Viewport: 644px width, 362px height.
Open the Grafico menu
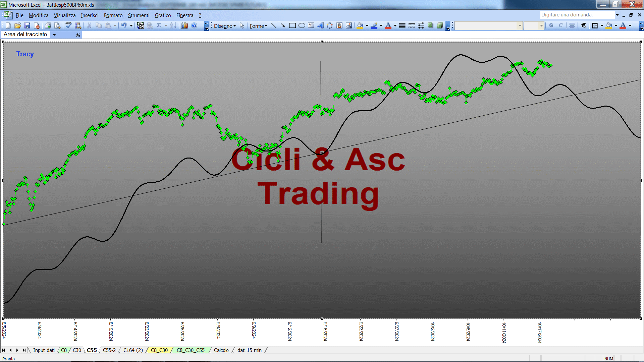click(163, 15)
